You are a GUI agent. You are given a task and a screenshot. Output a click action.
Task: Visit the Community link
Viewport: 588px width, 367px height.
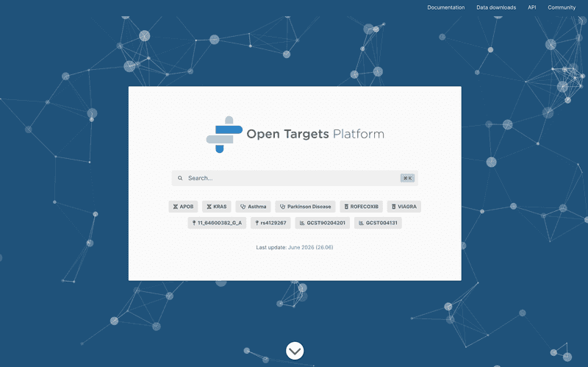pos(562,7)
